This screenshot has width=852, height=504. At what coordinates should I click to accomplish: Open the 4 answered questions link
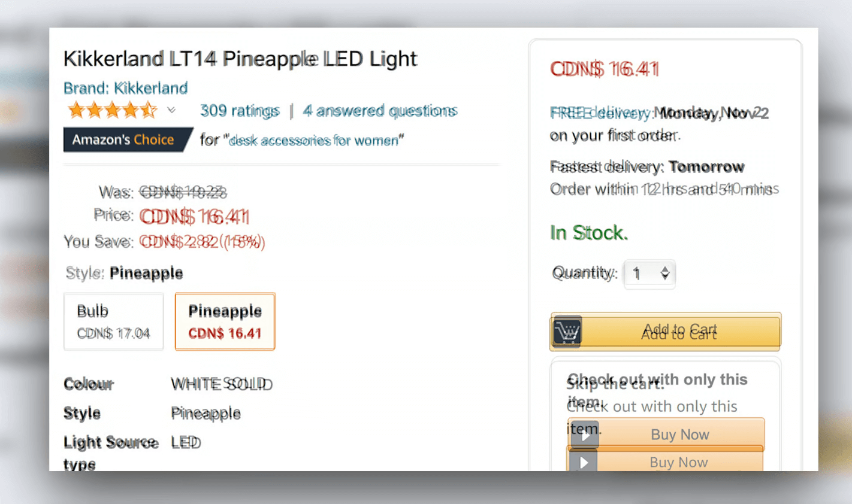[x=380, y=111]
